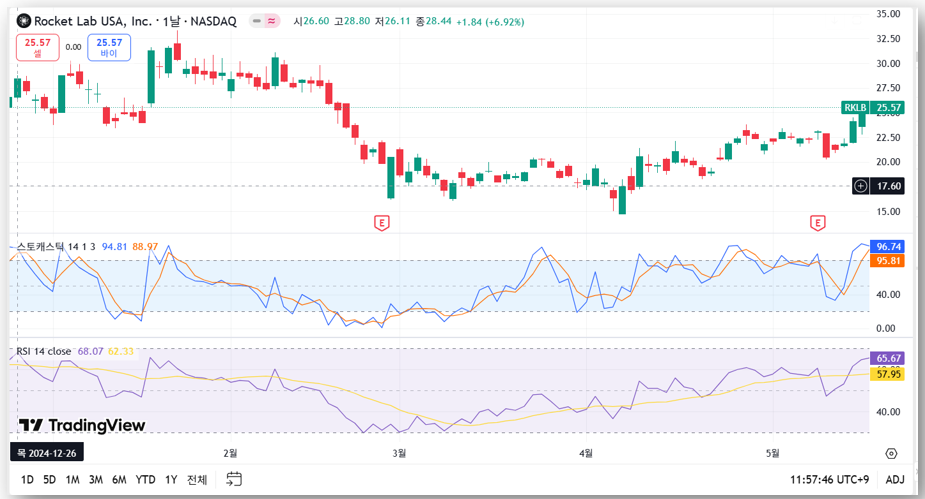Viewport: 925px width, 499px height.
Task: Click the 11:57:46 UTC+9 timezone clock
Action: tap(829, 480)
